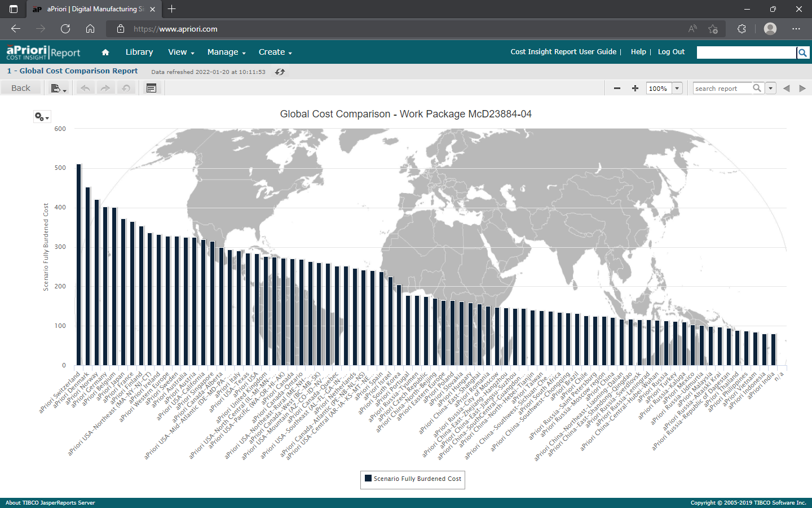Reload the browser page
Image resolution: width=812 pixels, height=508 pixels.
click(x=65, y=29)
